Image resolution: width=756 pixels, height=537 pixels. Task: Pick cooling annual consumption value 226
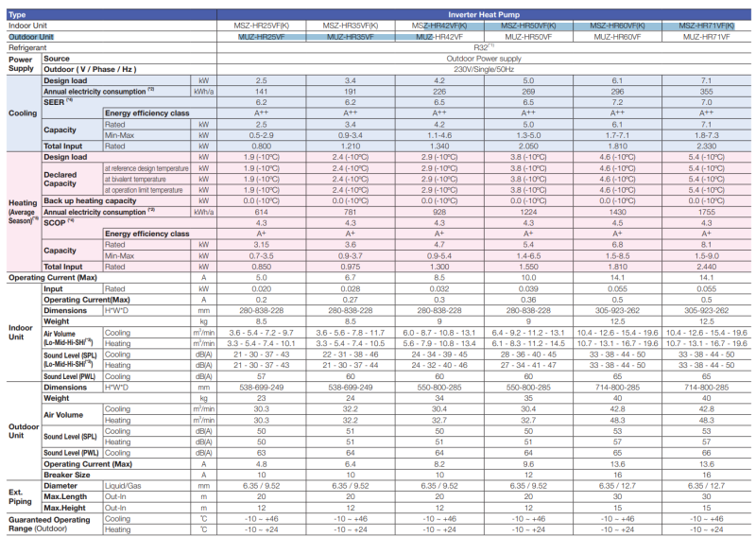(439, 91)
